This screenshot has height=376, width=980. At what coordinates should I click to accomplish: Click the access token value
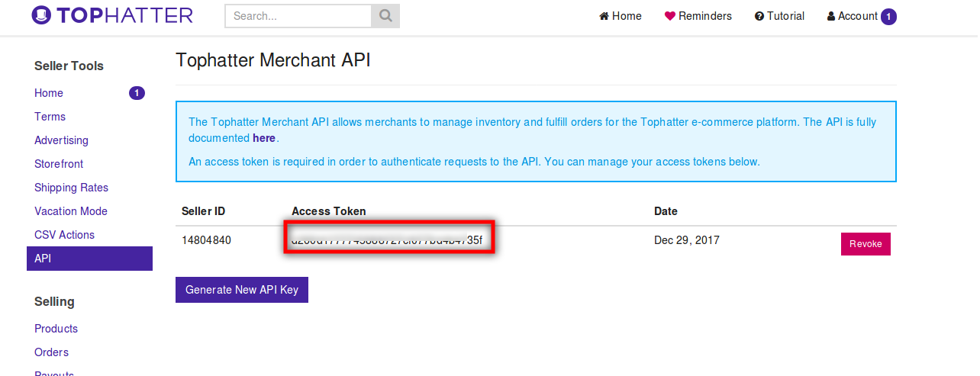pyautogui.click(x=387, y=240)
